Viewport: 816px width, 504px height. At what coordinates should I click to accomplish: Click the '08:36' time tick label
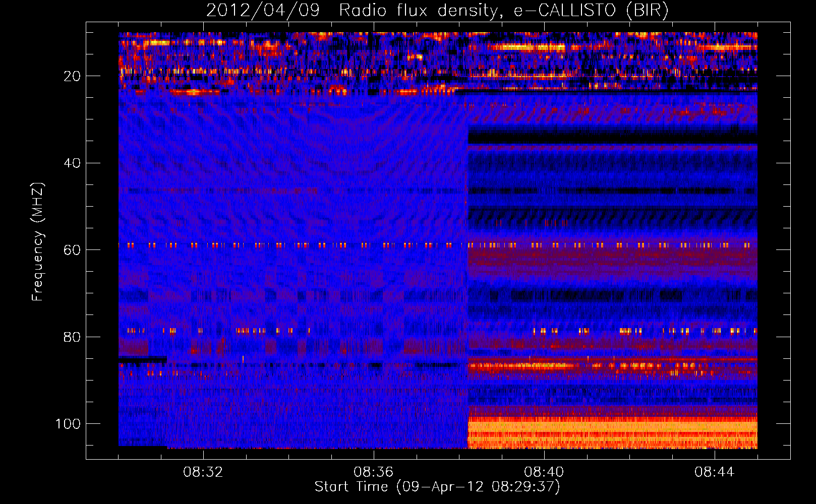(374, 472)
